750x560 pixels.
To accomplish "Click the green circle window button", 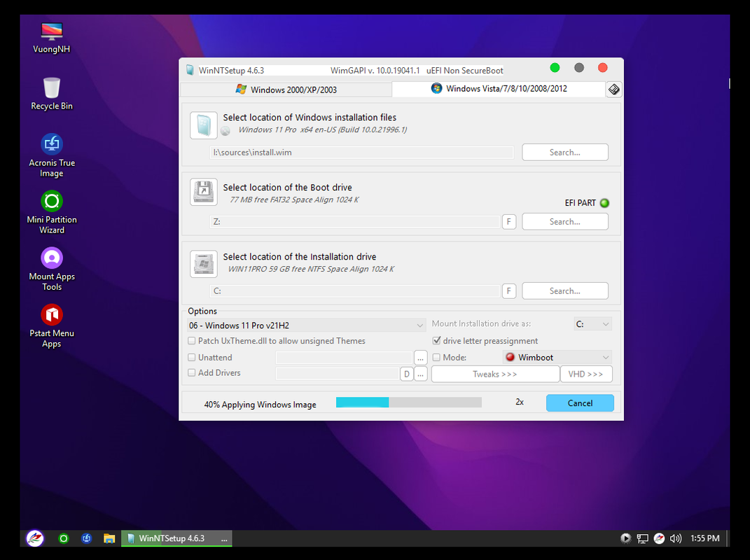I will coord(555,68).
